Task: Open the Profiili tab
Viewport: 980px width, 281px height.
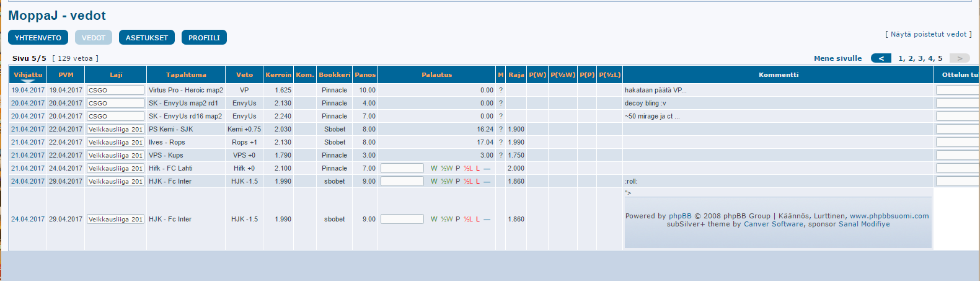Action: (204, 38)
